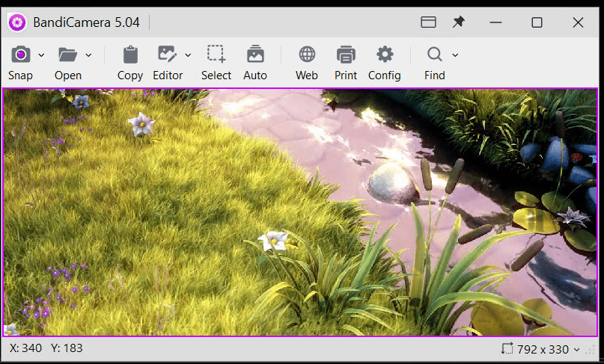Copy capture with the clipboard icon
Viewport: 604px width, 364px height.
[130, 55]
